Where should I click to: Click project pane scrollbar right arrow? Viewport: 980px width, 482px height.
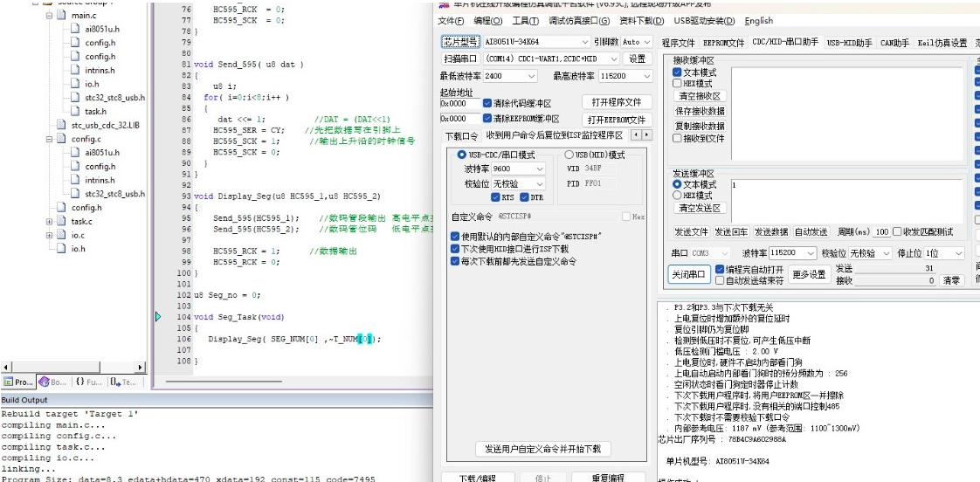(x=140, y=368)
